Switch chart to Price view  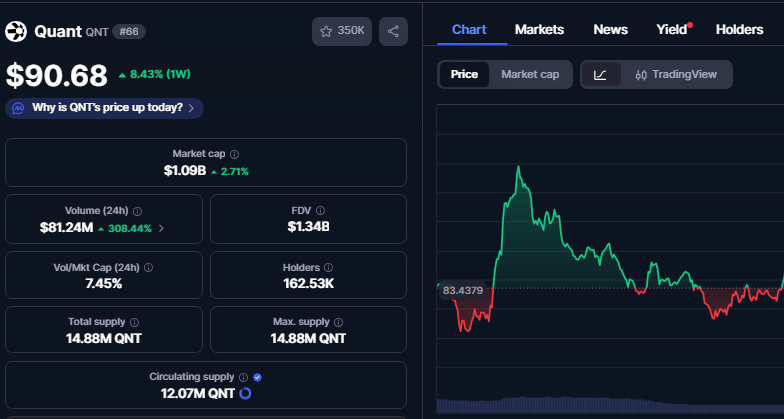pyautogui.click(x=464, y=74)
